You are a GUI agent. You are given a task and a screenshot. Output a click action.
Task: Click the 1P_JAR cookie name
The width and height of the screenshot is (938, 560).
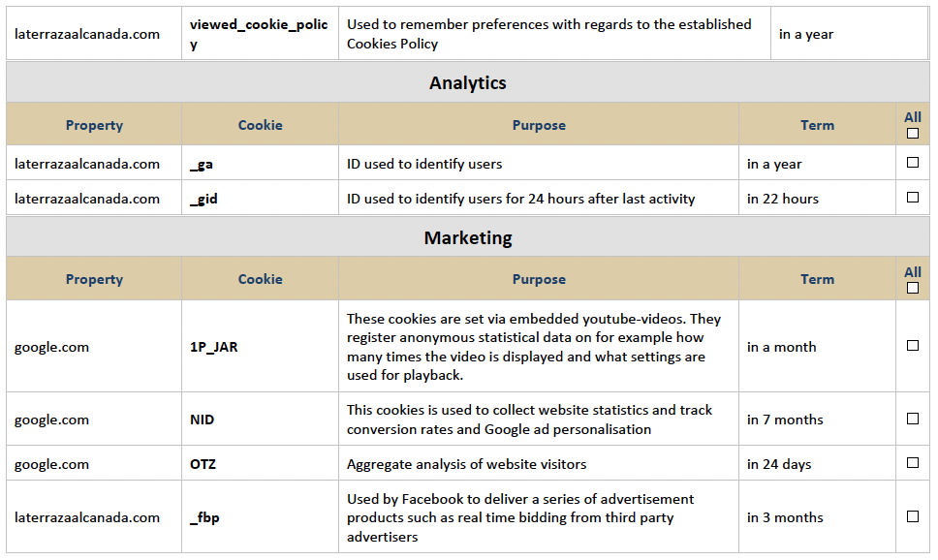coord(213,347)
